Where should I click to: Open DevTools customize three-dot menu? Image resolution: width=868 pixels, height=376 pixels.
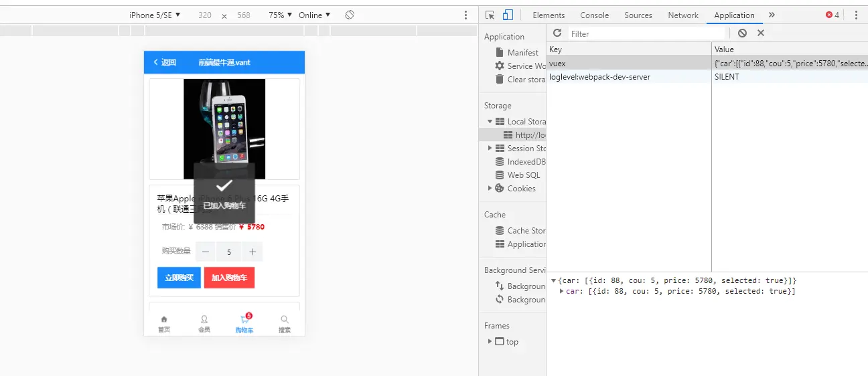pos(856,15)
